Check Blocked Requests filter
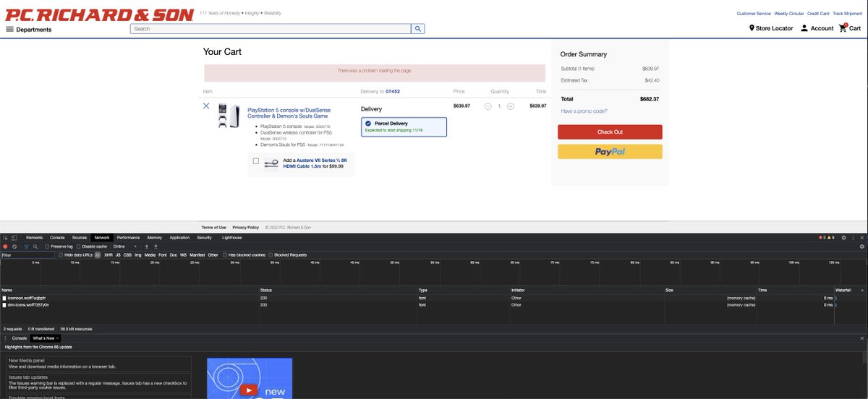868x399 pixels. 271,255
